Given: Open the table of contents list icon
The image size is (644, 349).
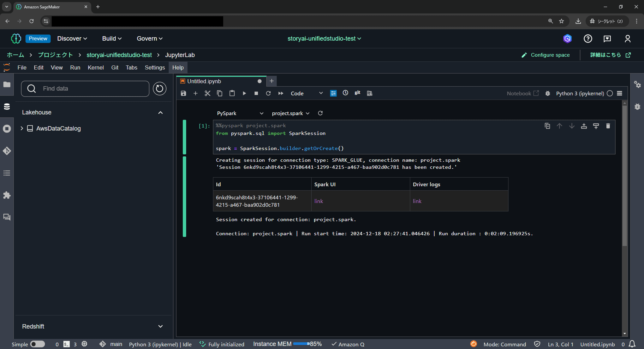Looking at the screenshot, I should pos(7,173).
